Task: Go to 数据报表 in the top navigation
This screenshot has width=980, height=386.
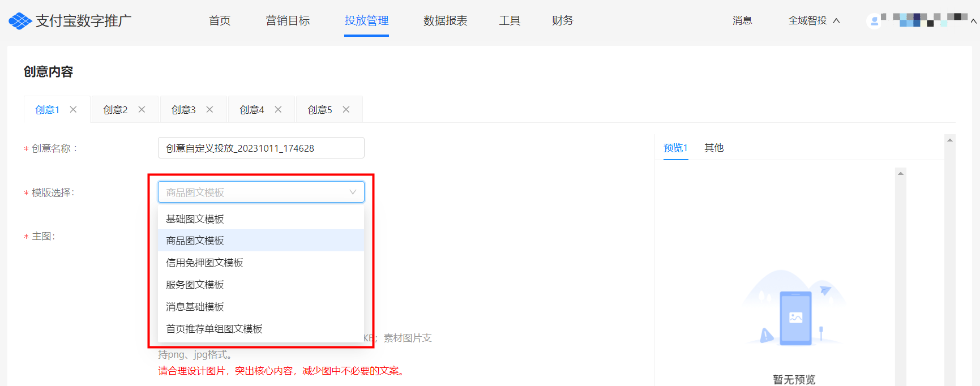Action: pos(445,21)
